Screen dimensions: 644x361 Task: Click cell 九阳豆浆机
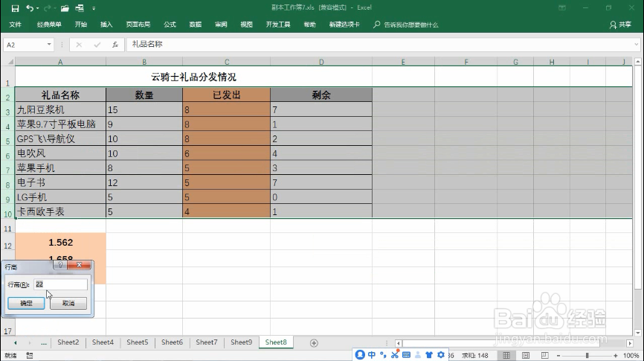click(x=60, y=109)
